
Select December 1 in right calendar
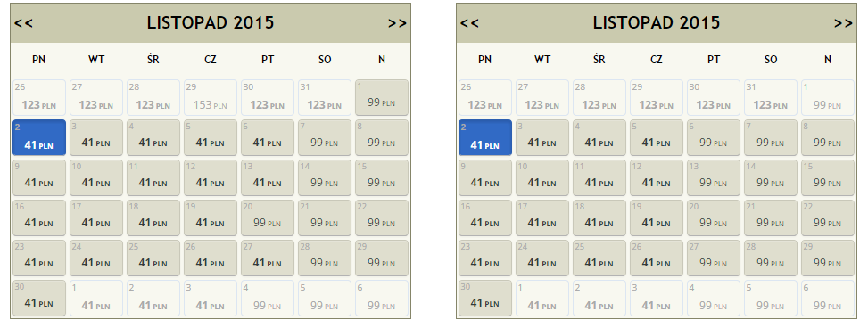[542, 298]
